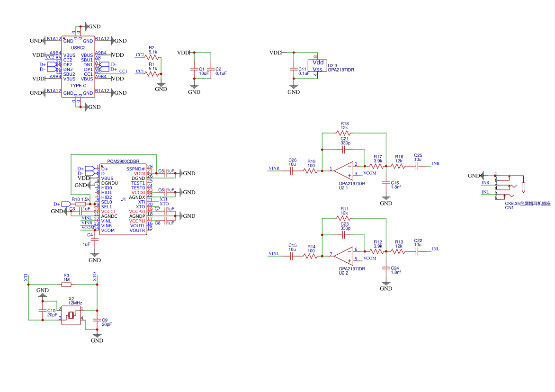
Task: Select capacitor C1 10uF
Action: coord(194,69)
